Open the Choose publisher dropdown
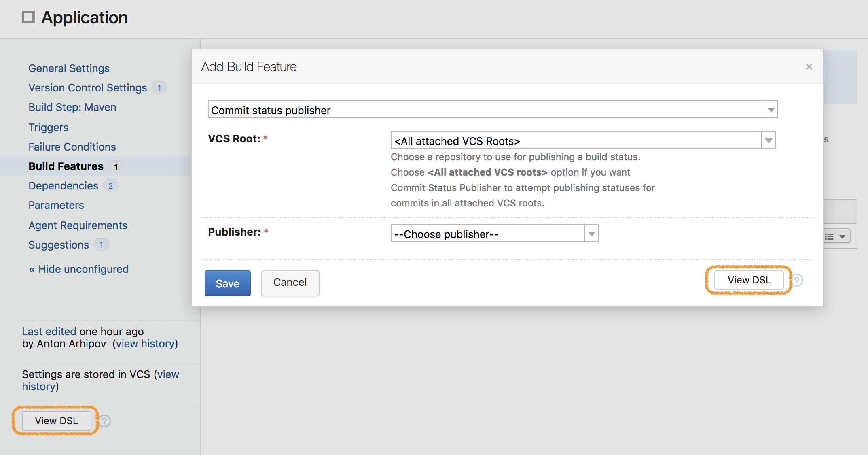 [494, 234]
